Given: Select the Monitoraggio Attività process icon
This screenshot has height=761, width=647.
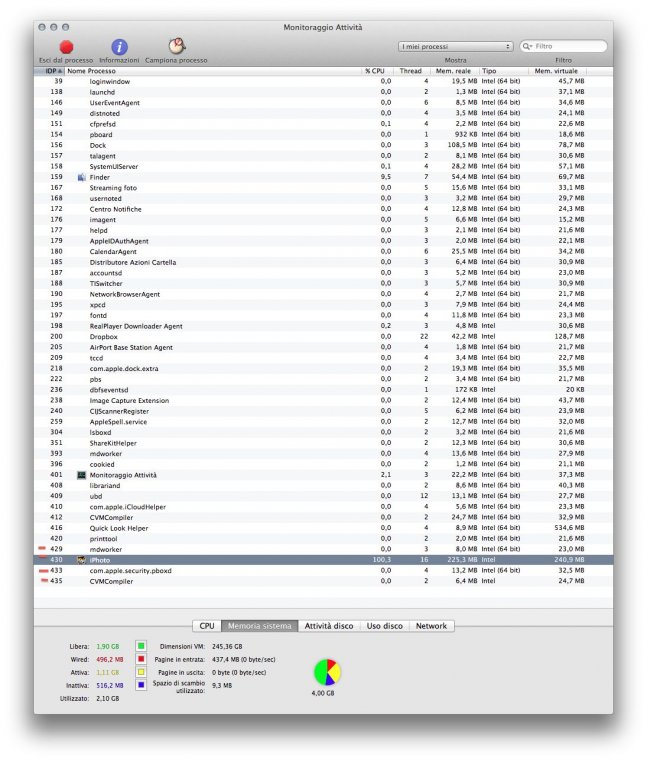Looking at the screenshot, I should pos(82,475).
